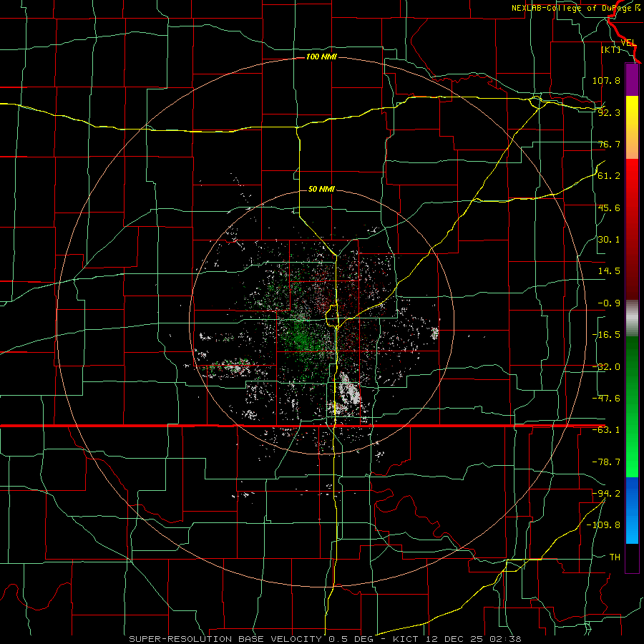
Task: Pick the purple segment of the velocity scale
Action: 632,80
